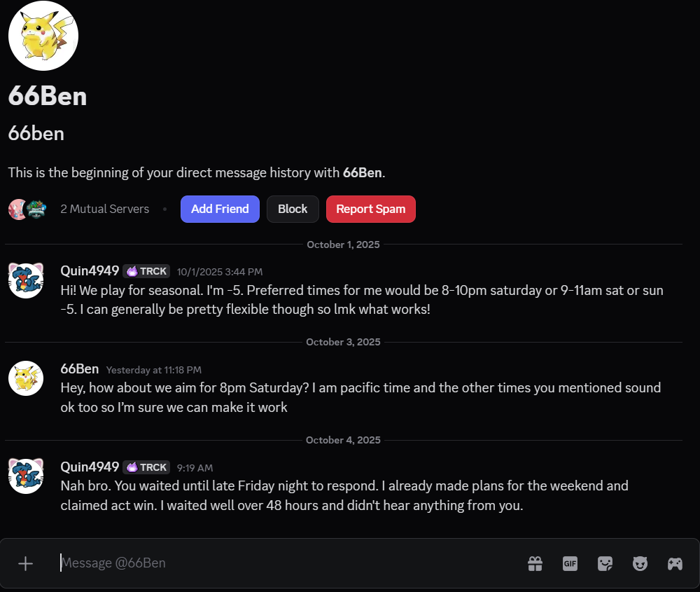Click 66Ben's avatar on the 11:18 PM message

pyautogui.click(x=26, y=378)
